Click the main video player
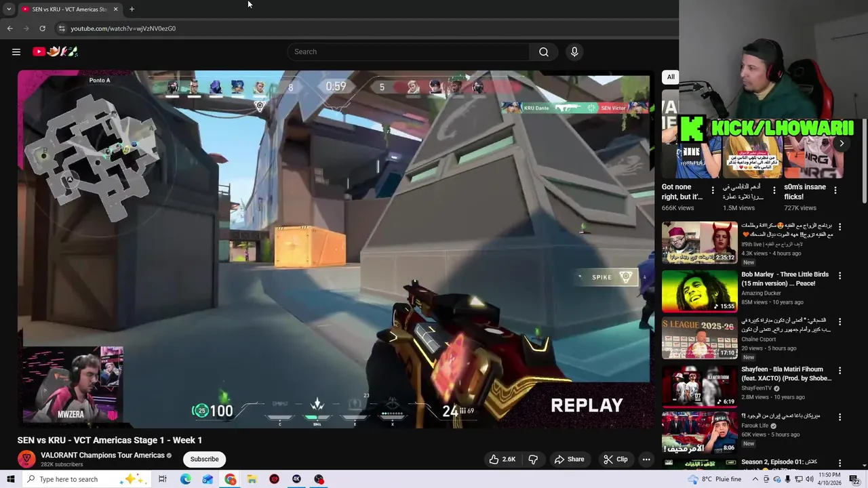 tap(336, 249)
